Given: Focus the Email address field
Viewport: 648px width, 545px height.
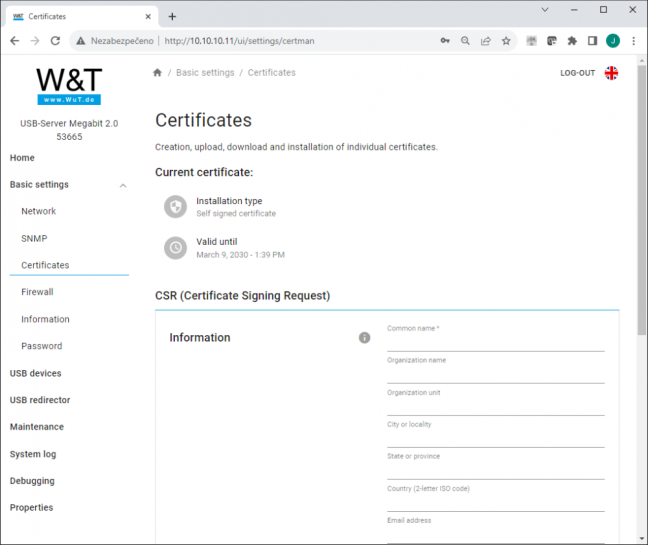Looking at the screenshot, I should pos(496,535).
